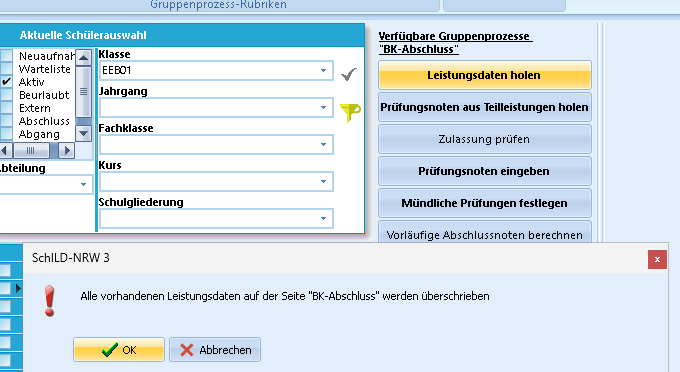Switch to the Gruppenprozess-Rubriken tab
The height and width of the screenshot is (372, 680).
[219, 5]
